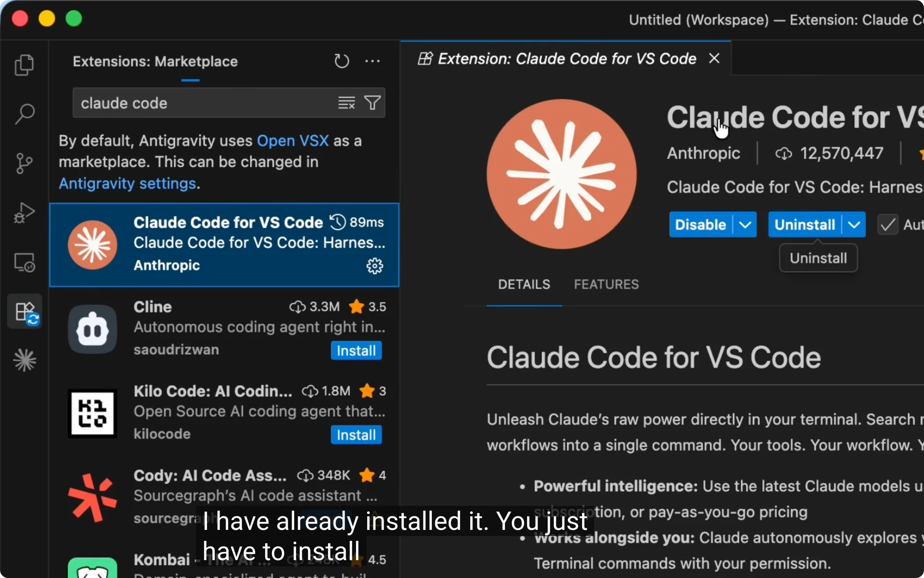This screenshot has width=924, height=578.
Task: Click the 12,570,447 install count
Action: pyautogui.click(x=829, y=153)
